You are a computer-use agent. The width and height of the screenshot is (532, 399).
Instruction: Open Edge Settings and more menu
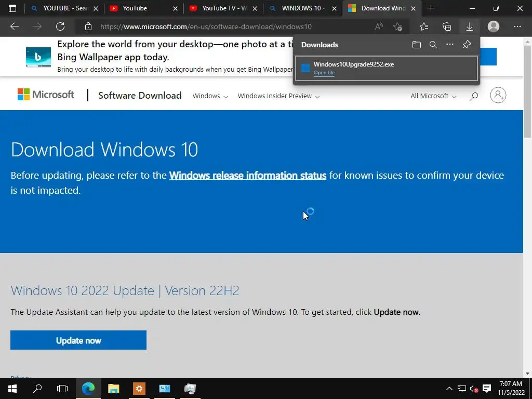point(517,26)
